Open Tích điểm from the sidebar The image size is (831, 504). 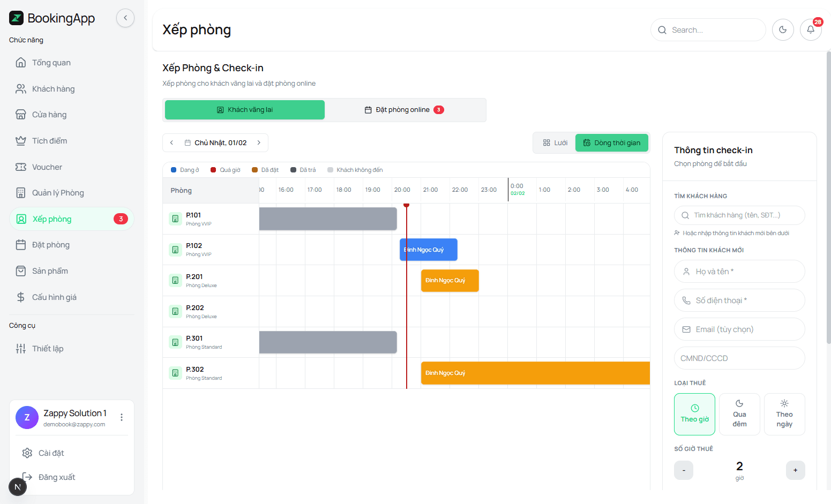coord(49,141)
